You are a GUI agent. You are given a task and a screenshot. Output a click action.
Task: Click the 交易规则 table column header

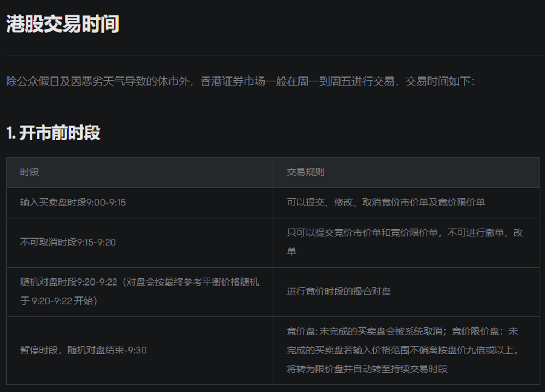(x=306, y=172)
